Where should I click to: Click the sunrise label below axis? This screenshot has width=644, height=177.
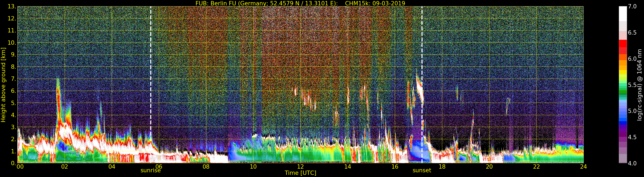pyautogui.click(x=150, y=171)
